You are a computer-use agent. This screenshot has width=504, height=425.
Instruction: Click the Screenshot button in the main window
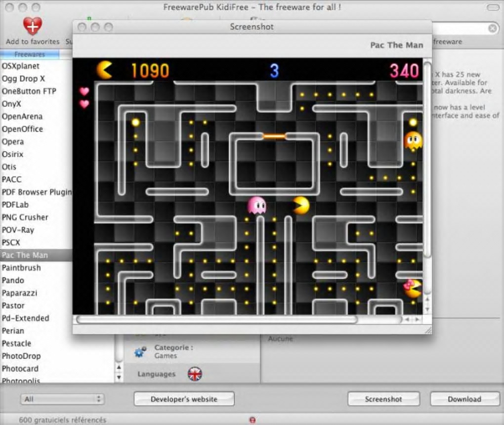[383, 399]
